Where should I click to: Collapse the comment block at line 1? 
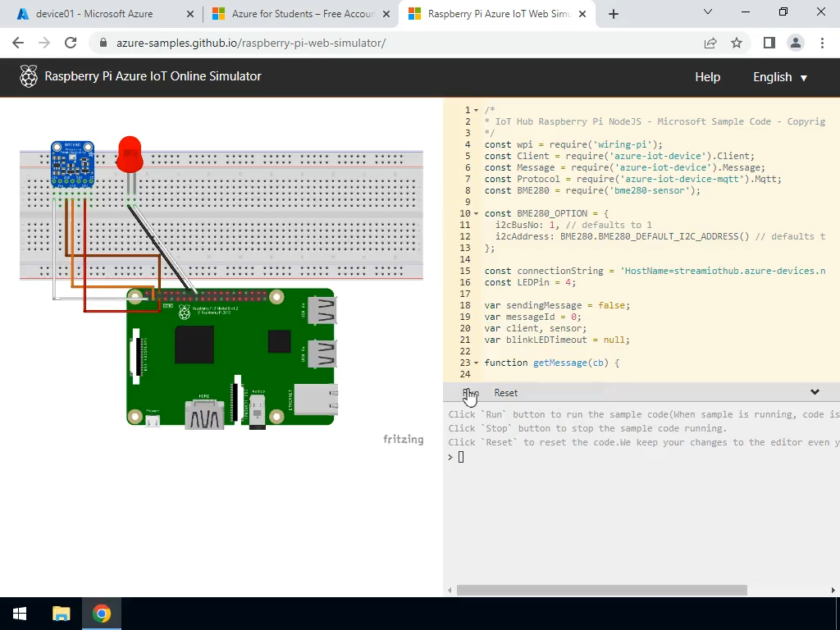click(477, 110)
